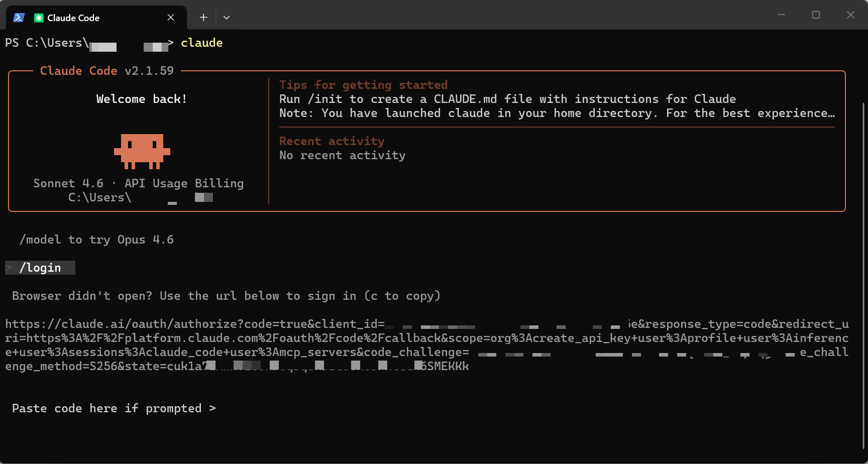The width and height of the screenshot is (868, 464).
Task: Select the Claude Code tab
Action: click(x=96, y=18)
